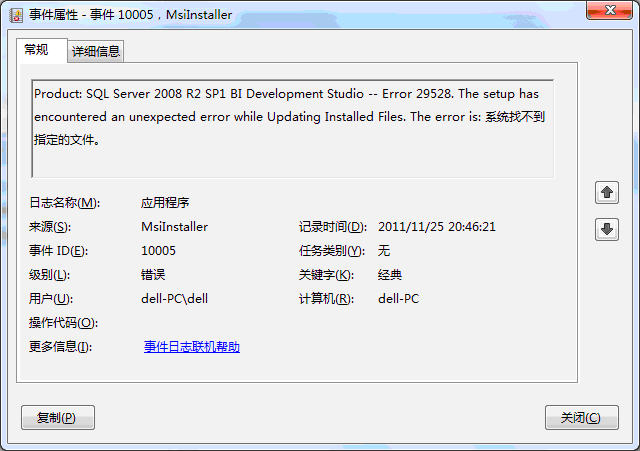This screenshot has height=451, width=640.
Task: Click the 更多信息(I) label
Action: point(60,347)
